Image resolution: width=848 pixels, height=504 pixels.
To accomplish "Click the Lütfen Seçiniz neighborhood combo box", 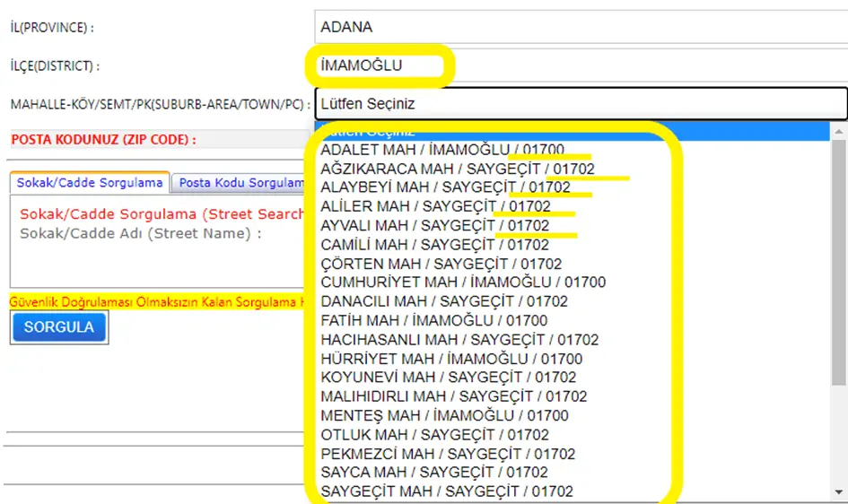I will (x=580, y=103).
